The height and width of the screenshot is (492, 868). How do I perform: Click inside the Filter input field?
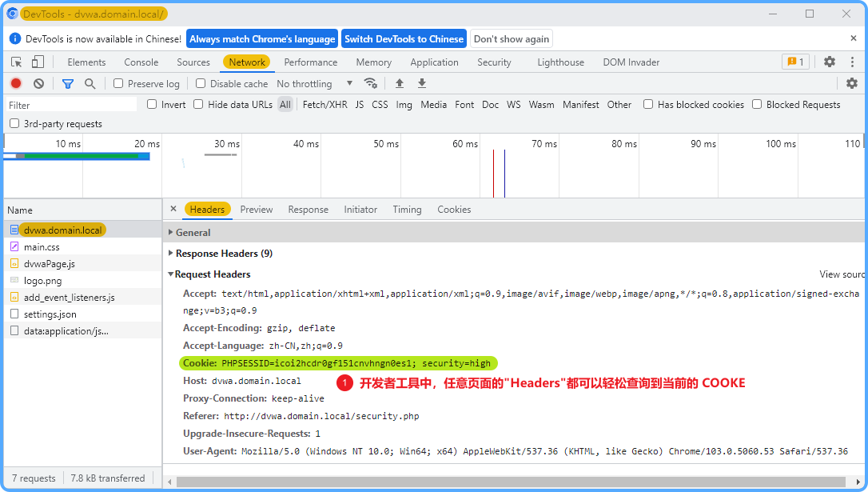click(71, 105)
